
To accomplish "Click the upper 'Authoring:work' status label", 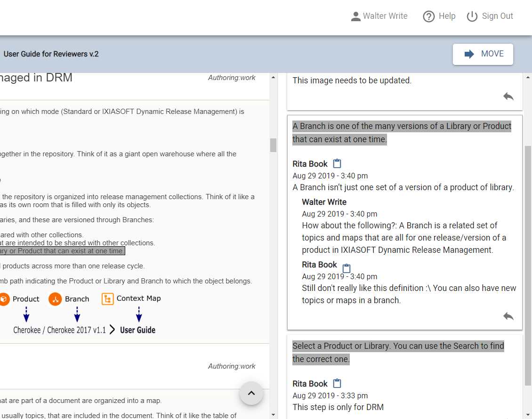I will click(x=232, y=78).
